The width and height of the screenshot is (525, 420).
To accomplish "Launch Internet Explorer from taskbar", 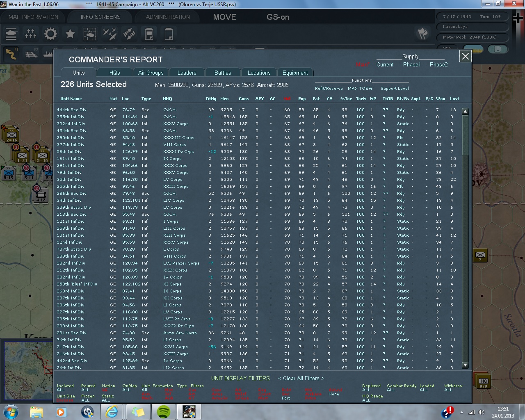I will click(x=112, y=412).
